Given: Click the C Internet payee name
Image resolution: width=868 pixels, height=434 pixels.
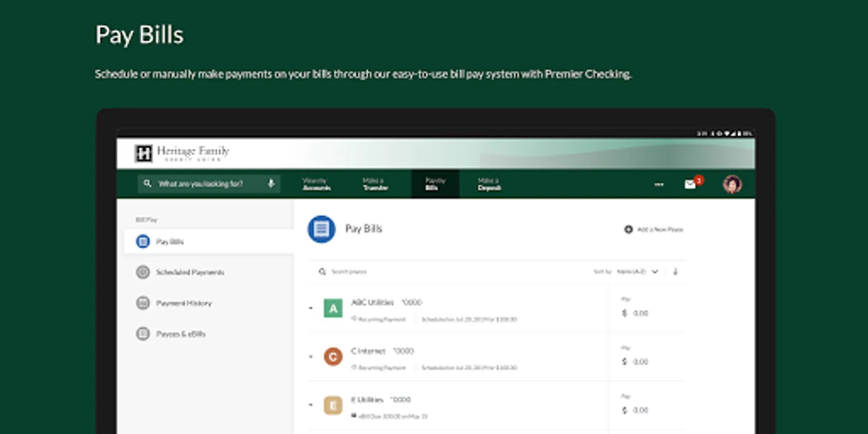Looking at the screenshot, I should pos(368,351).
